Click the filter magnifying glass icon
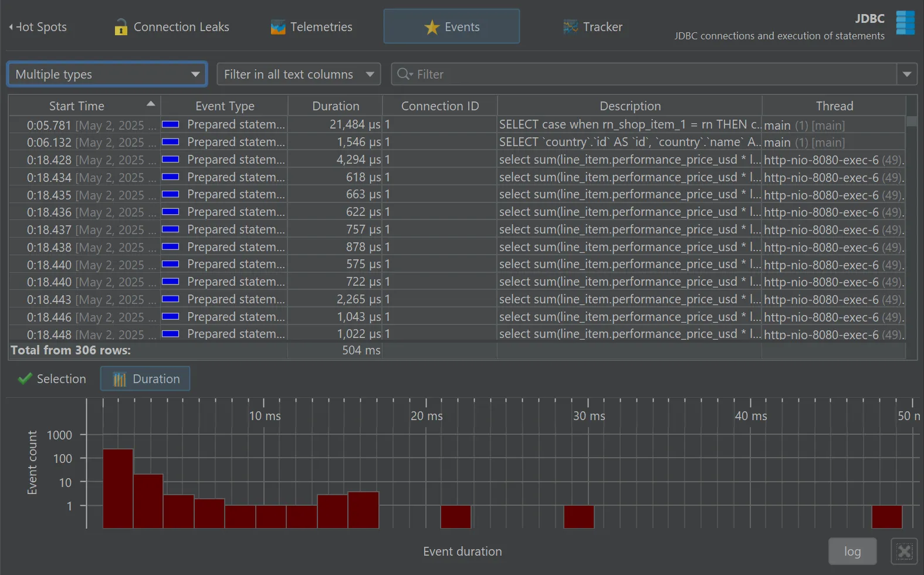The width and height of the screenshot is (924, 575). pos(404,74)
